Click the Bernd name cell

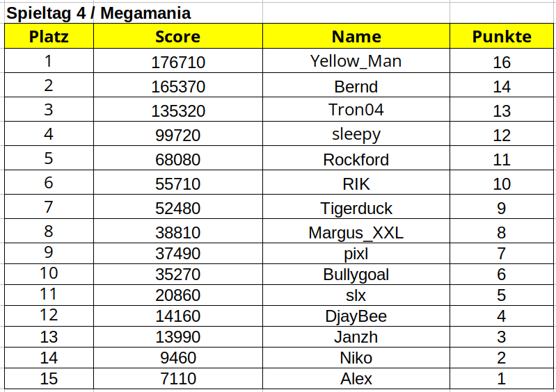356,87
